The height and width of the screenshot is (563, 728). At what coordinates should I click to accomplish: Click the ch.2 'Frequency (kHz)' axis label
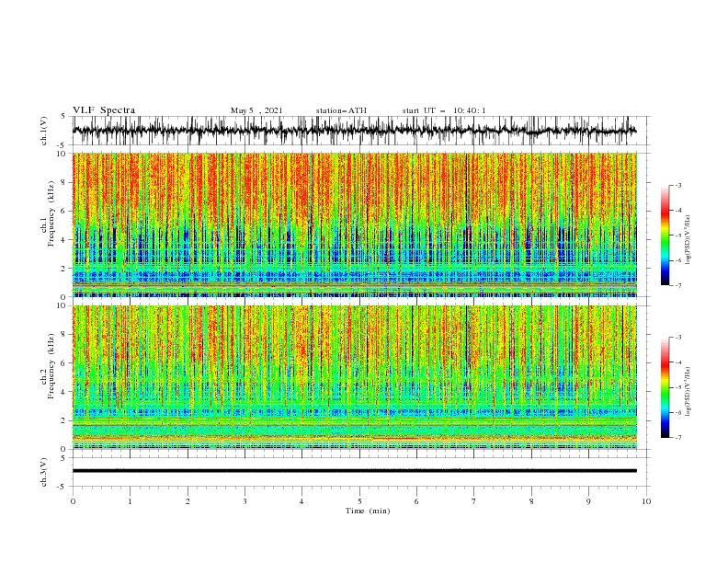[51, 366]
